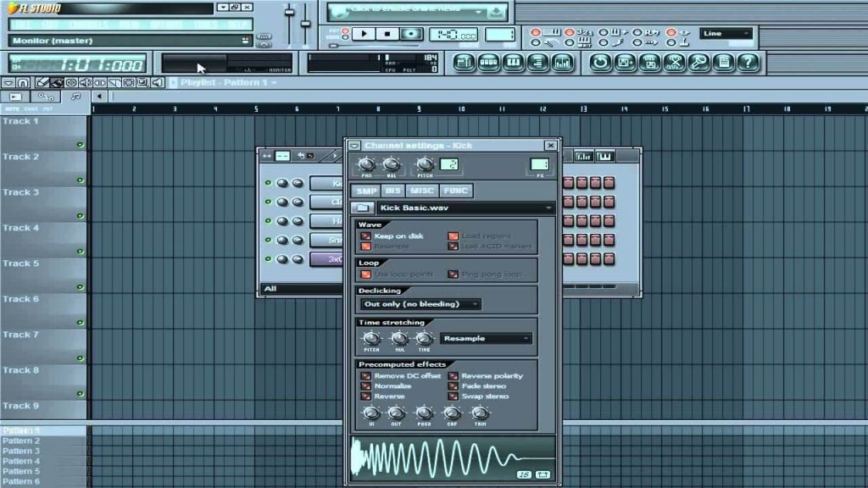Click the Undo history circular-arrow icon

click(x=600, y=63)
